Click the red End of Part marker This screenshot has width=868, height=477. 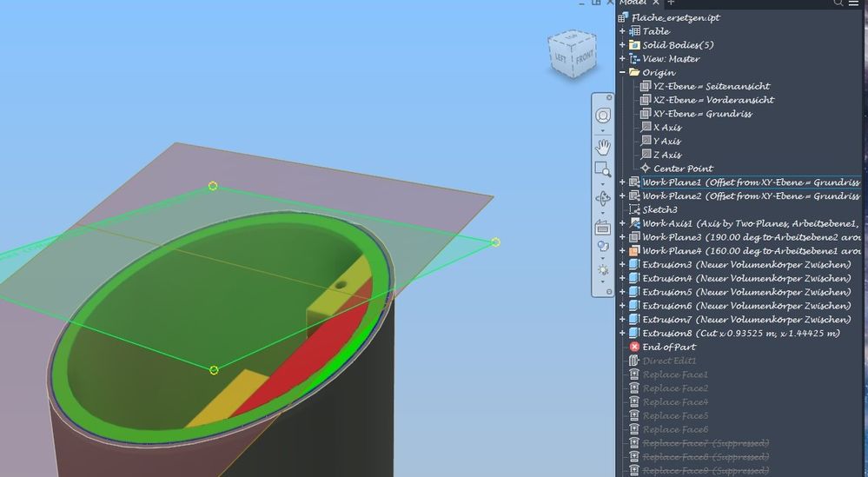tap(634, 347)
